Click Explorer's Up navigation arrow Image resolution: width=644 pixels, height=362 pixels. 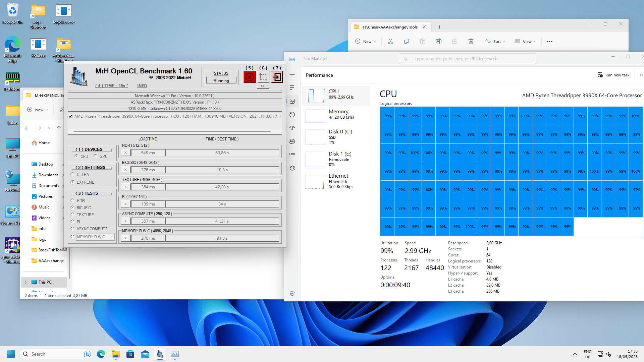pos(59,128)
